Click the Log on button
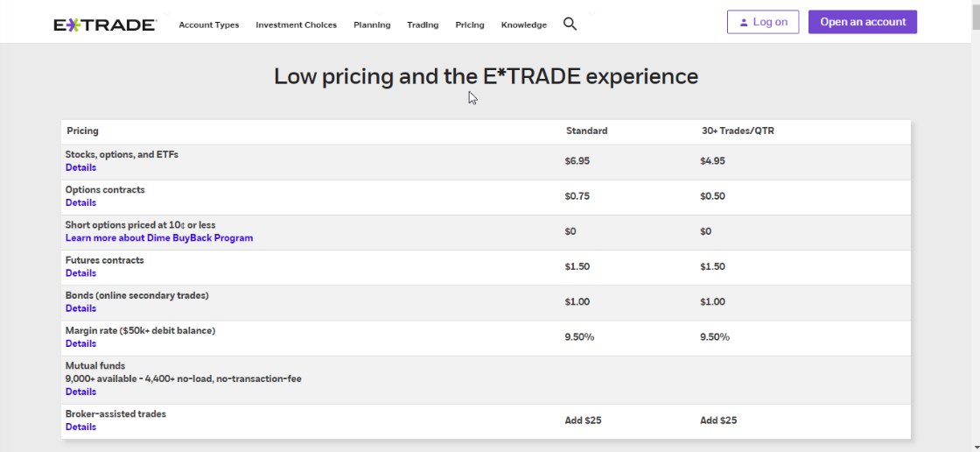980x452 pixels. (763, 22)
